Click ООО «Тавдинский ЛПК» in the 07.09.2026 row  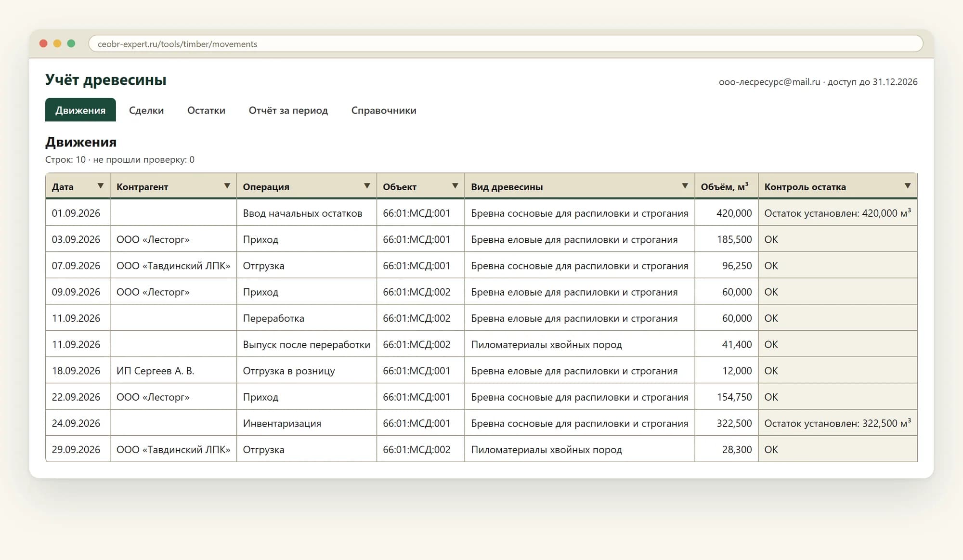[173, 266]
